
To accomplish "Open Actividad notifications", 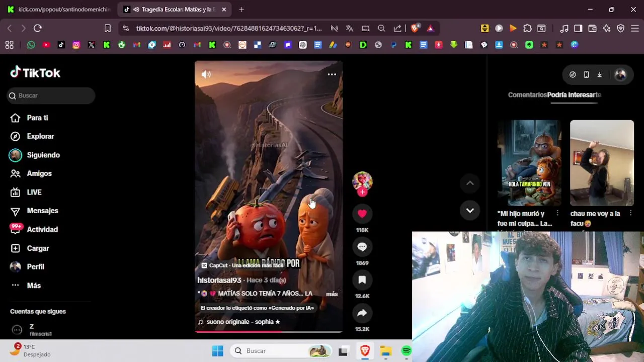I will pyautogui.click(x=42, y=229).
